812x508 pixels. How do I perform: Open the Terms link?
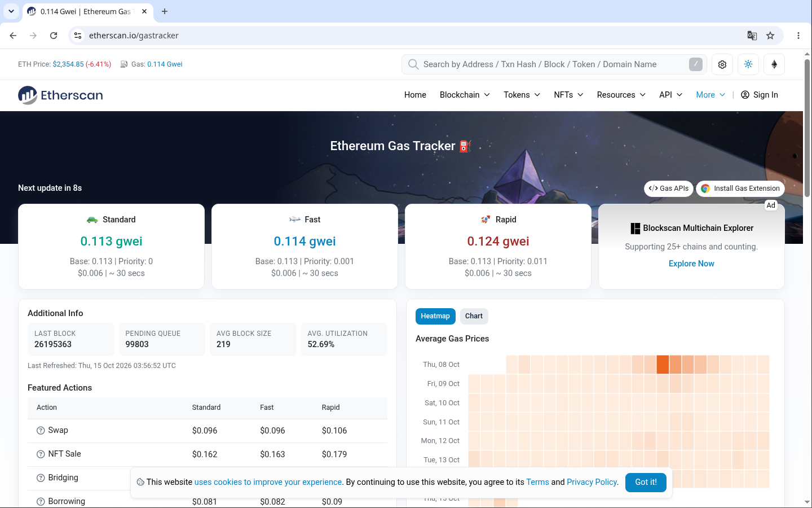click(x=537, y=482)
